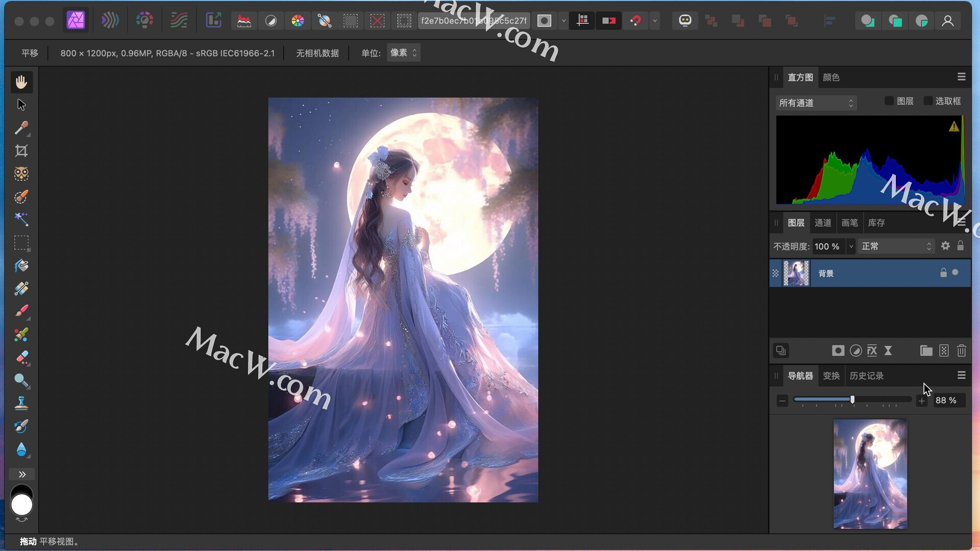Toggle visibility dot of 背景 layer
Screen dimensions: 980x551
(955, 272)
